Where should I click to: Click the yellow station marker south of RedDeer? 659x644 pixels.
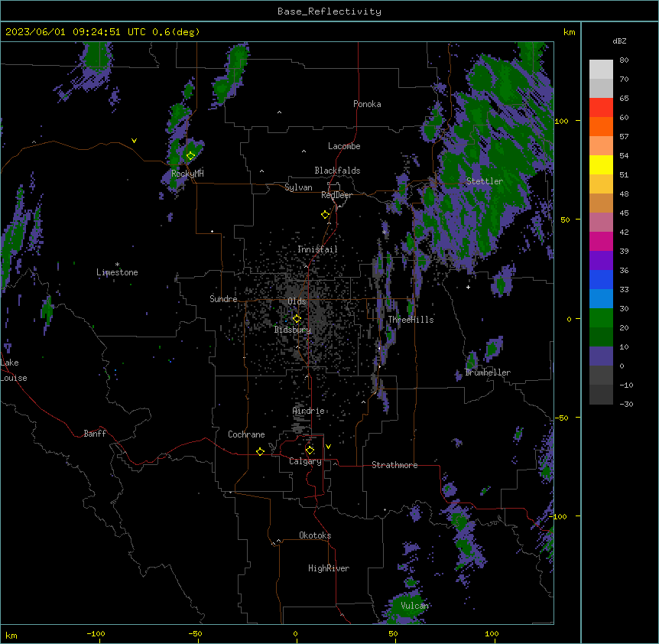tap(325, 215)
